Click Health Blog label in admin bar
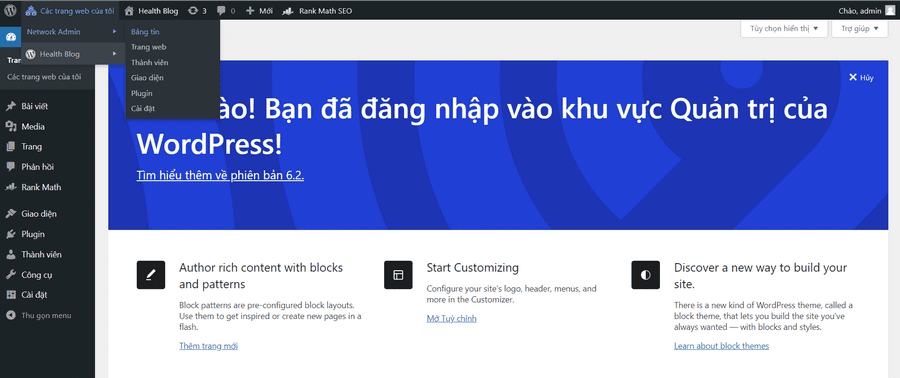Viewport: 900px width, 378px height. 158,11
